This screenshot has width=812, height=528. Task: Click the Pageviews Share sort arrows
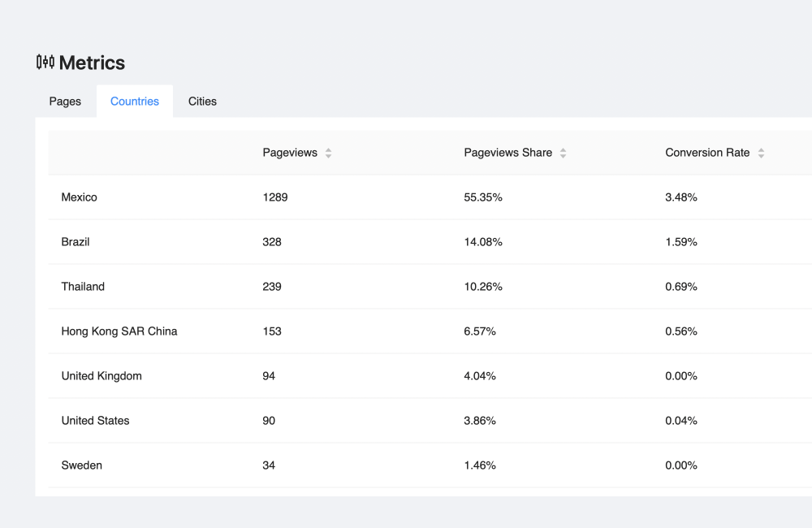pyautogui.click(x=563, y=153)
